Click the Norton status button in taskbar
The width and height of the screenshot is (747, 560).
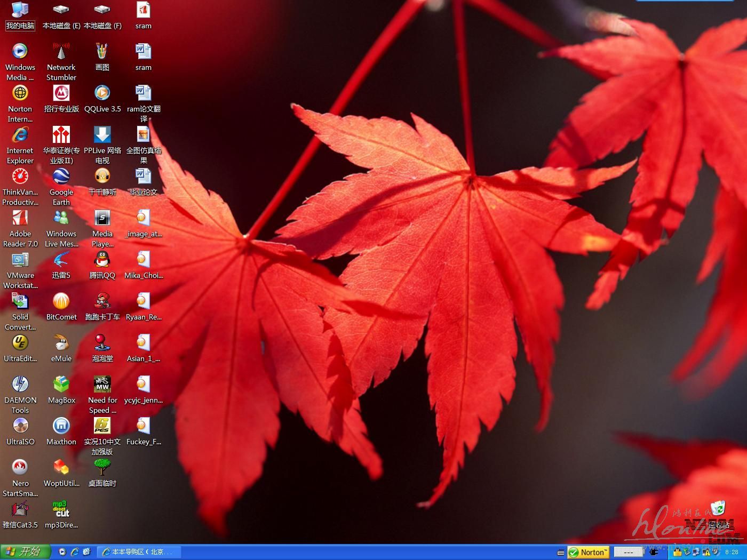click(588, 553)
